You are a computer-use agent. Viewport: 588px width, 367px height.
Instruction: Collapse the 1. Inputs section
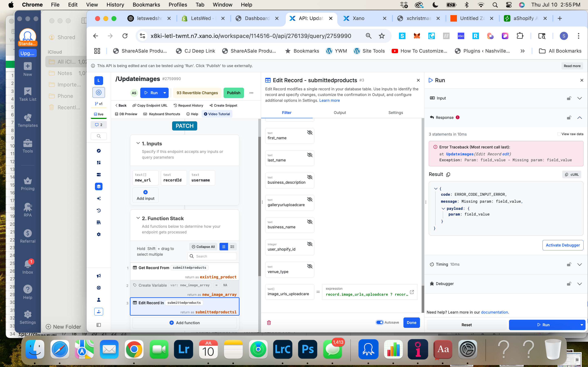pyautogui.click(x=138, y=143)
